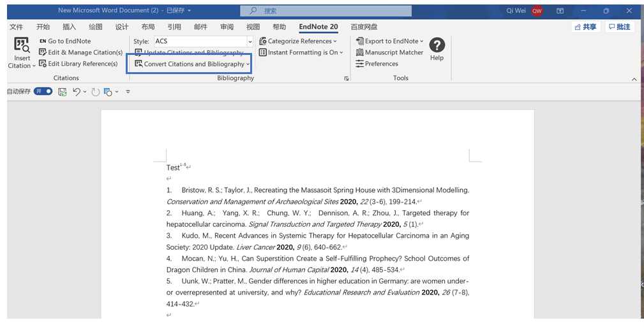Select the EndNote 20 tab

[318, 27]
